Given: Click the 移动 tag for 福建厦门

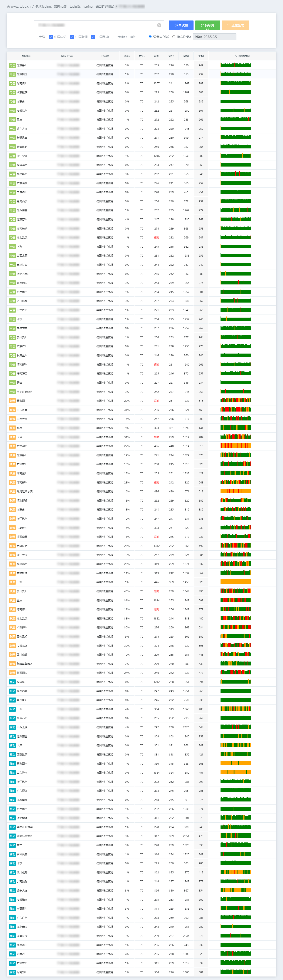Looking at the screenshot, I should 12,682.
